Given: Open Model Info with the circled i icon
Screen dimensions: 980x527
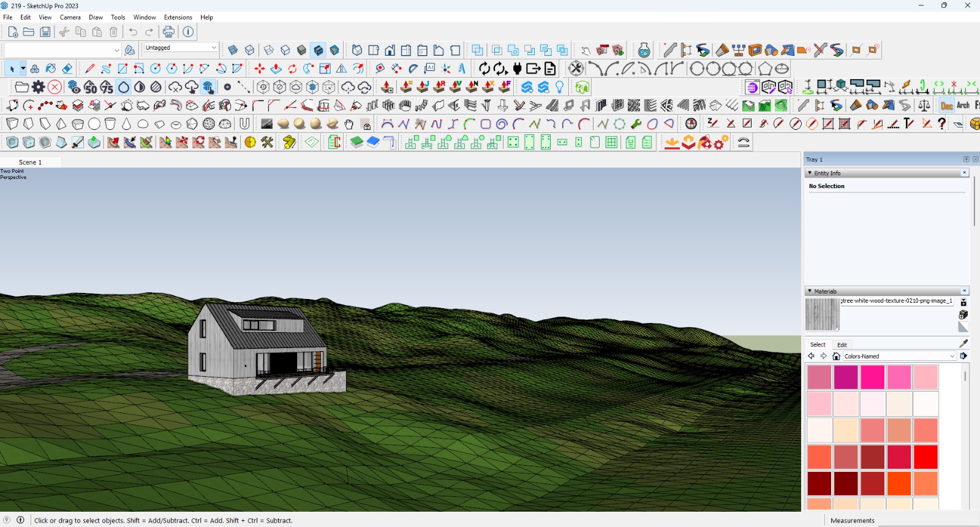Looking at the screenshot, I should (188, 32).
